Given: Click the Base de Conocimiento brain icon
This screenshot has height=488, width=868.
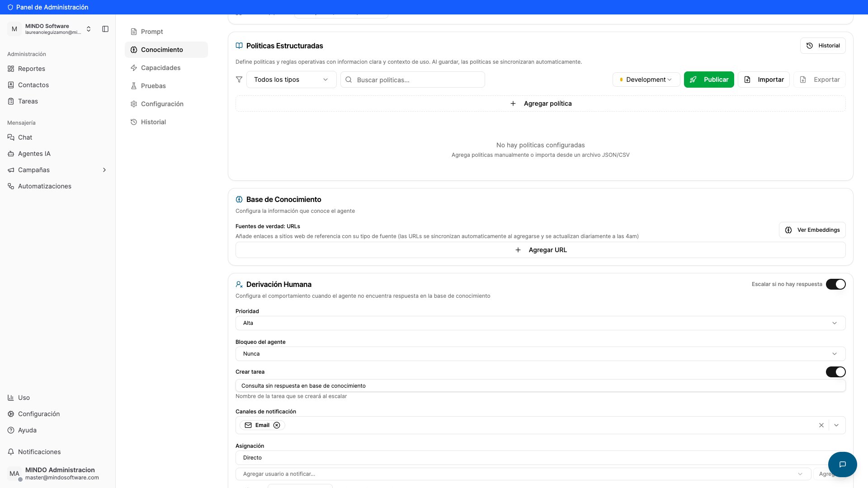Looking at the screenshot, I should click(239, 199).
